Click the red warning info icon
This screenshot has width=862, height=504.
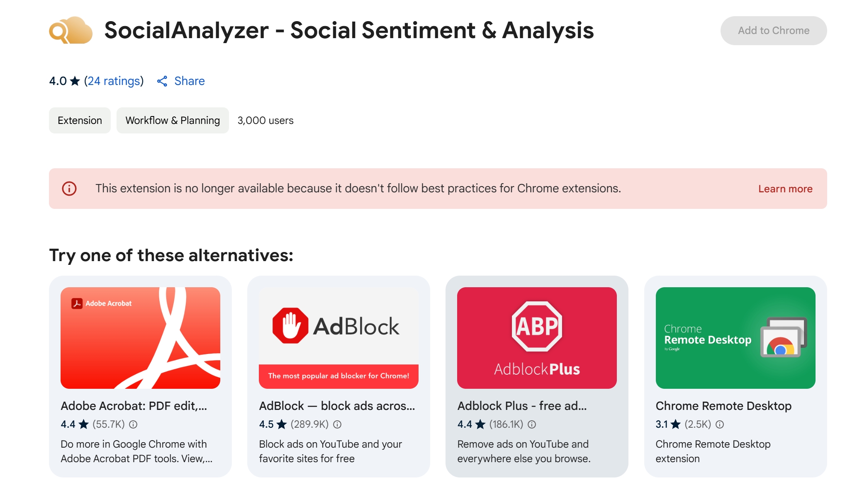pyautogui.click(x=70, y=189)
